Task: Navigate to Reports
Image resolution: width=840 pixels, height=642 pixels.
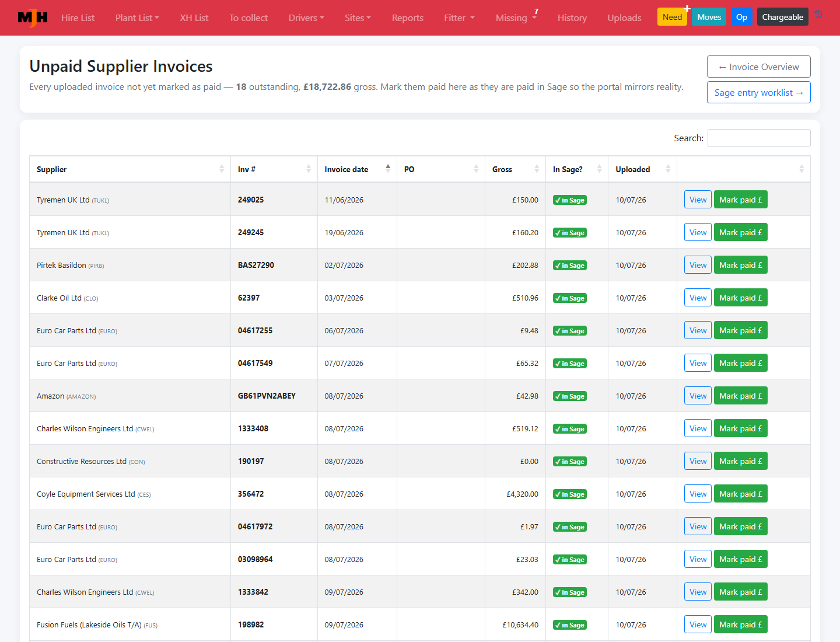Action: [408, 18]
